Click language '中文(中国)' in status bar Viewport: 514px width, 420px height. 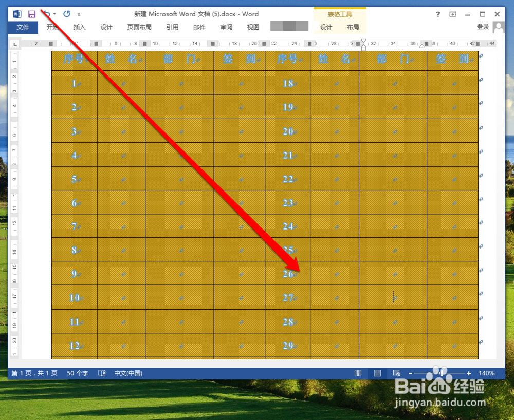pos(128,373)
